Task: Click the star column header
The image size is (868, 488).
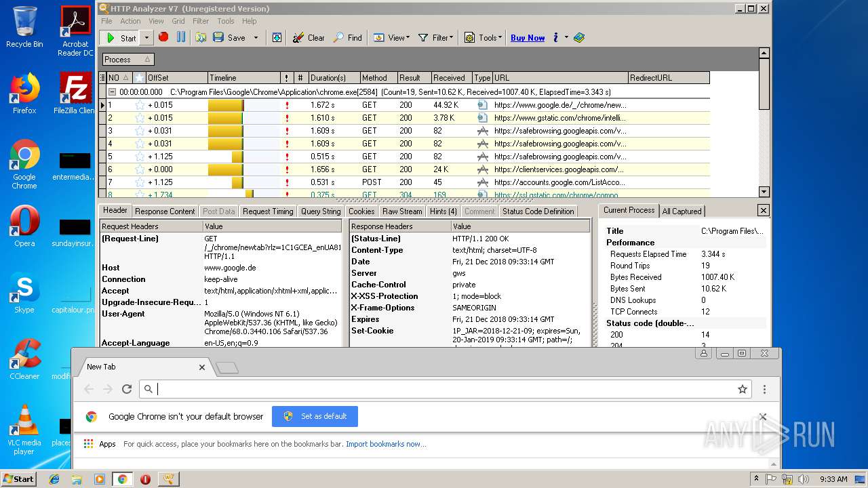Action: (139, 78)
